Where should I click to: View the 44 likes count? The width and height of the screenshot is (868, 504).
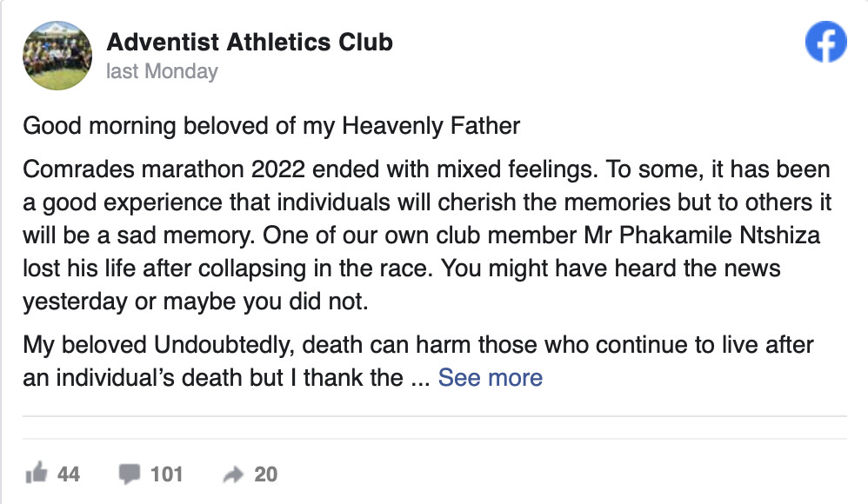[69, 474]
